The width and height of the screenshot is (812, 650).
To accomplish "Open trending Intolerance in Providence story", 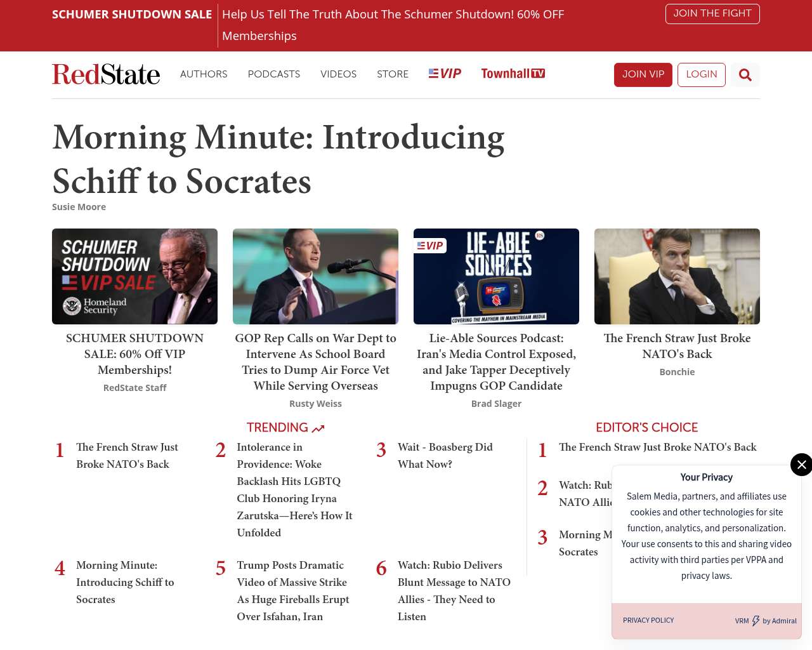I will click(294, 490).
